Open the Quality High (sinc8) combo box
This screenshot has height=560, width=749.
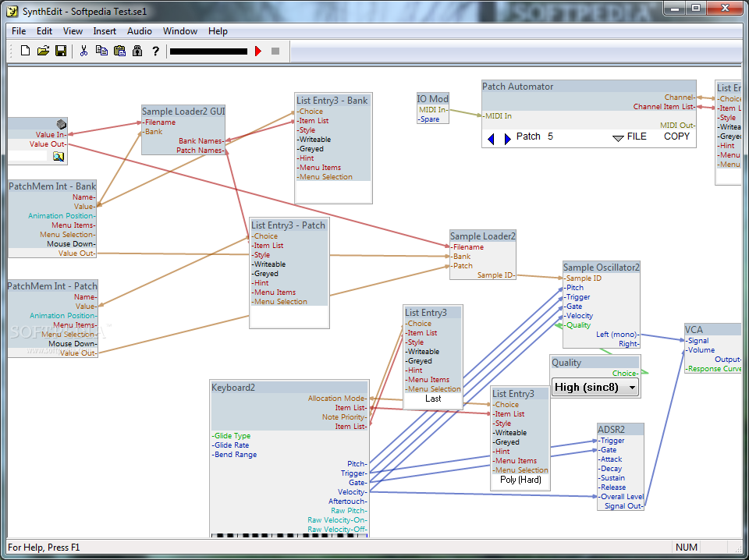595,387
